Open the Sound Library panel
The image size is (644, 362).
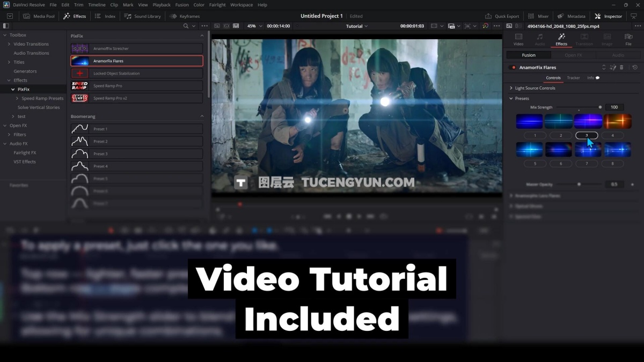pyautogui.click(x=142, y=16)
